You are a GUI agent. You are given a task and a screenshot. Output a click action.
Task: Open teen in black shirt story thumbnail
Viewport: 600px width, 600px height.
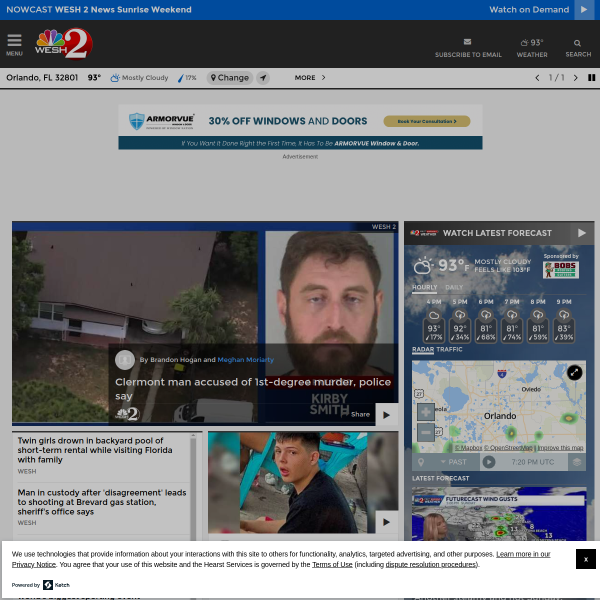click(303, 483)
